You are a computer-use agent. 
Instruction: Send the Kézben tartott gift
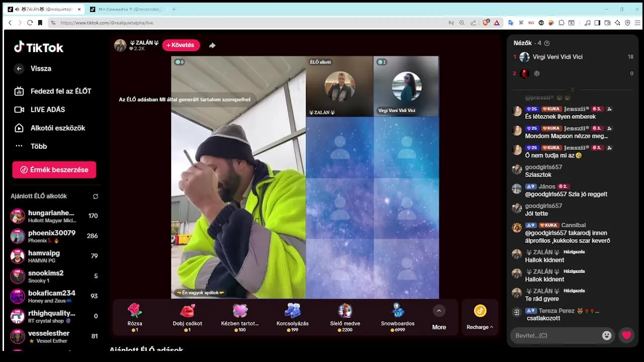240,317
